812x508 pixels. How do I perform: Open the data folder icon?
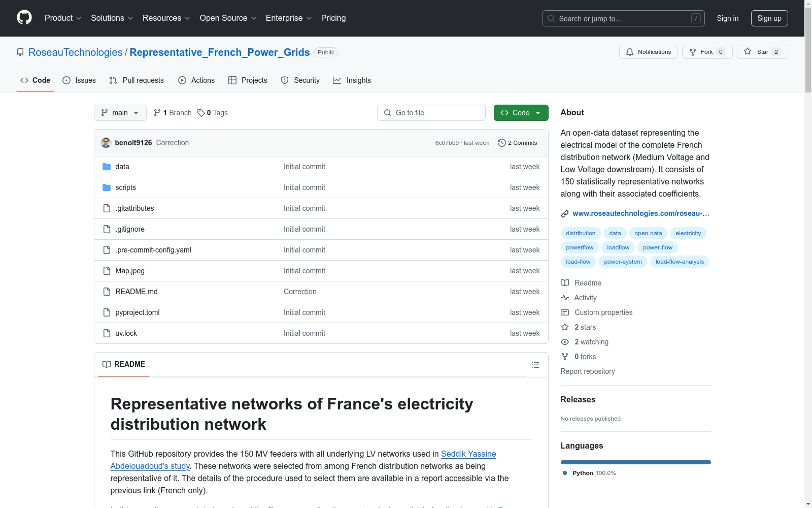107,167
